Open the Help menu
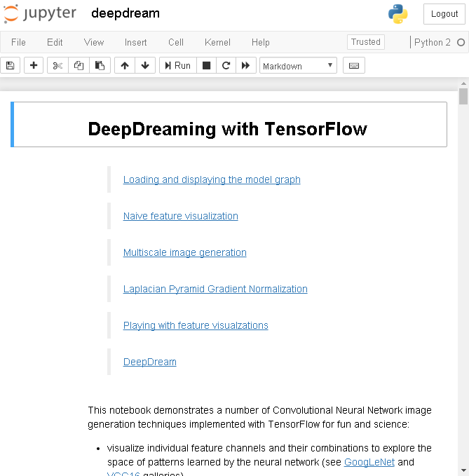Viewport: 469px width, 476px height. pyautogui.click(x=261, y=42)
